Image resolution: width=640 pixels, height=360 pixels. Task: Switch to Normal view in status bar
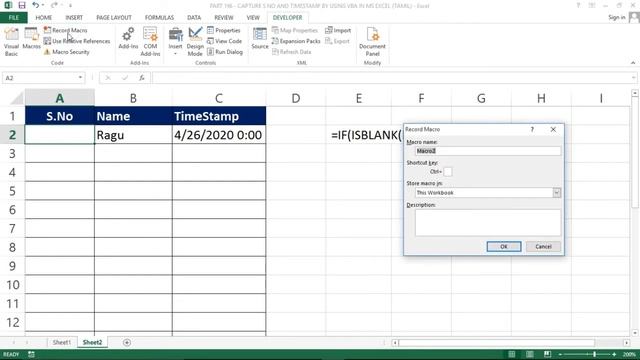click(511, 354)
